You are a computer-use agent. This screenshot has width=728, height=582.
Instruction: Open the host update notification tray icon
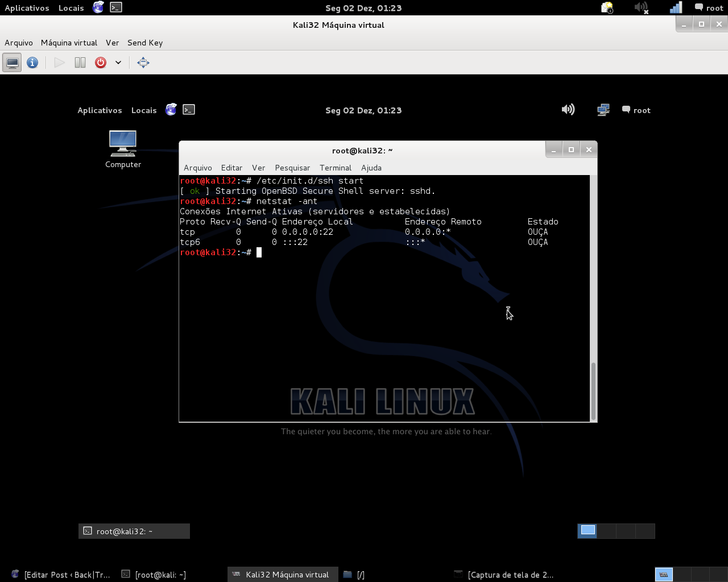tap(607, 7)
